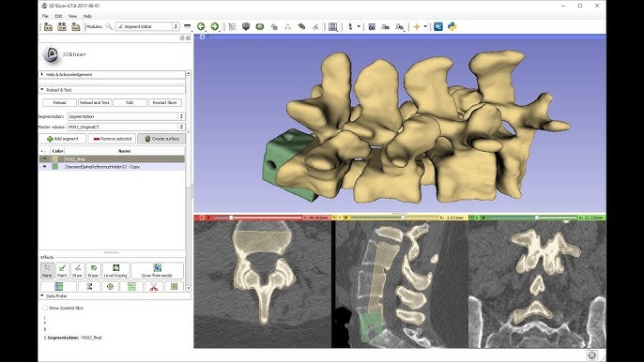Open the Modules selector combo box

(147, 26)
